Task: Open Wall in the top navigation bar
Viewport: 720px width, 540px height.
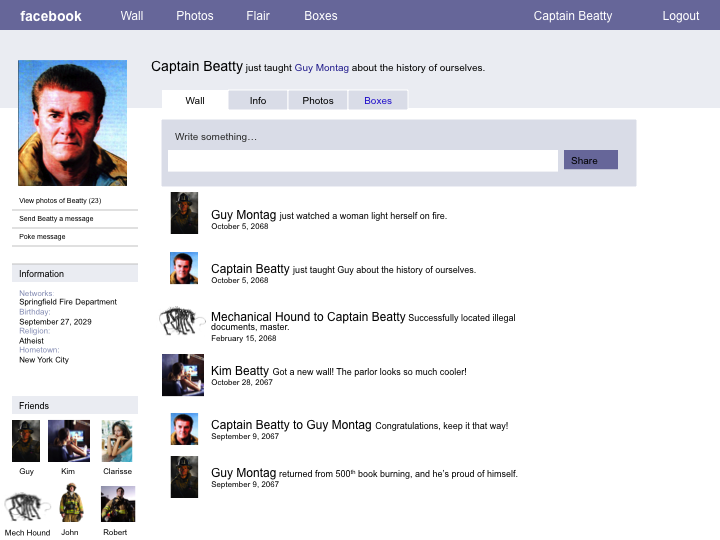Action: pyautogui.click(x=132, y=16)
